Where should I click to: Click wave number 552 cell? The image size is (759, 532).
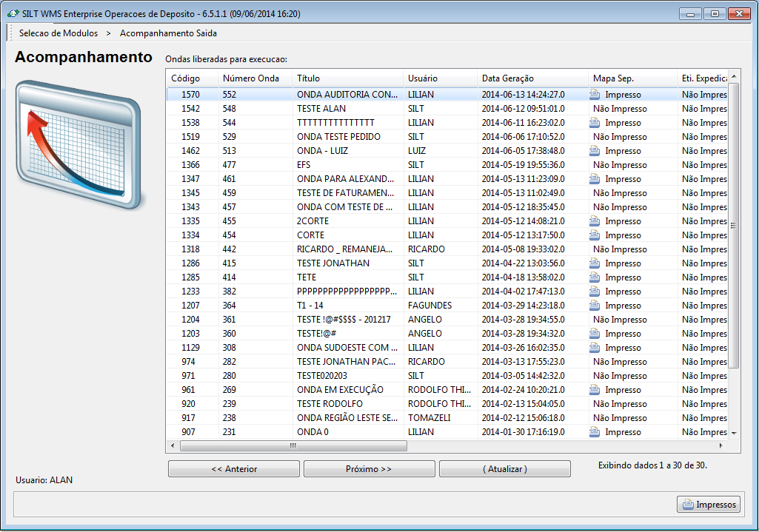coord(230,95)
